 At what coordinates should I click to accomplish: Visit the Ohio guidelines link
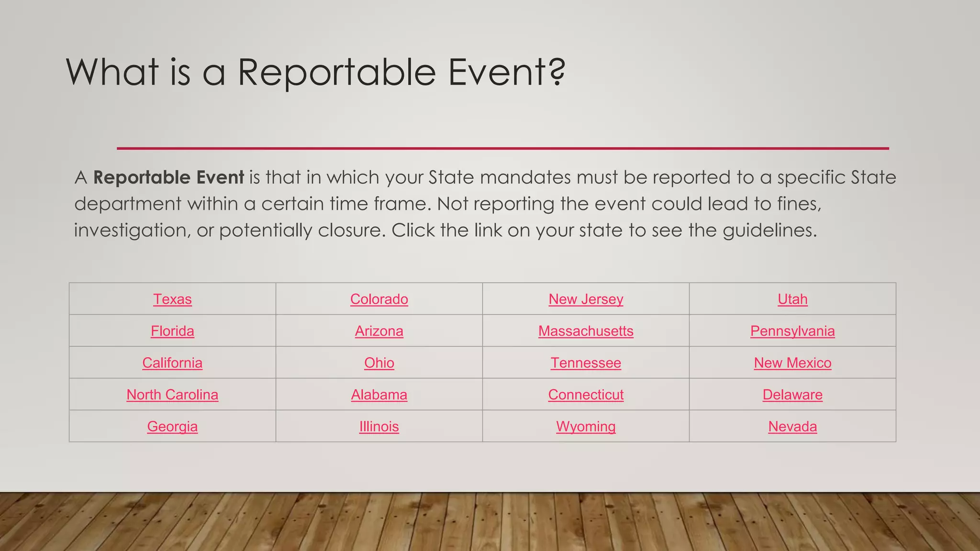pyautogui.click(x=379, y=363)
